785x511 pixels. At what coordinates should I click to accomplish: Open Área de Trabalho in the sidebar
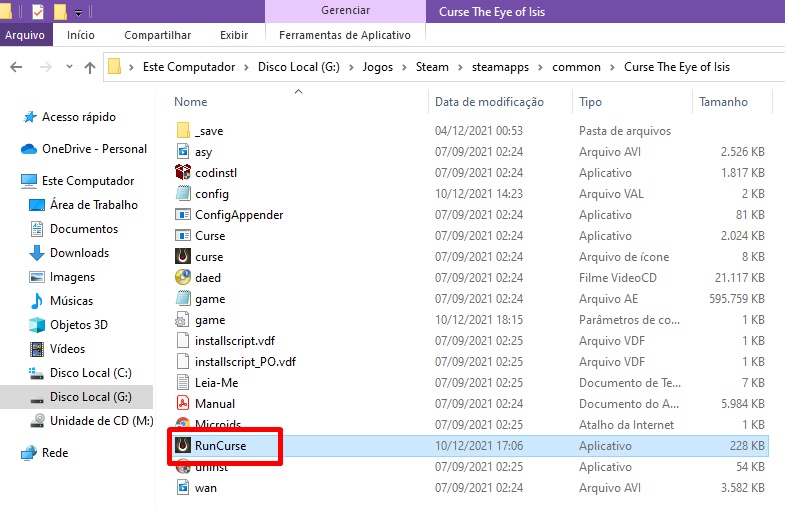coord(94,205)
